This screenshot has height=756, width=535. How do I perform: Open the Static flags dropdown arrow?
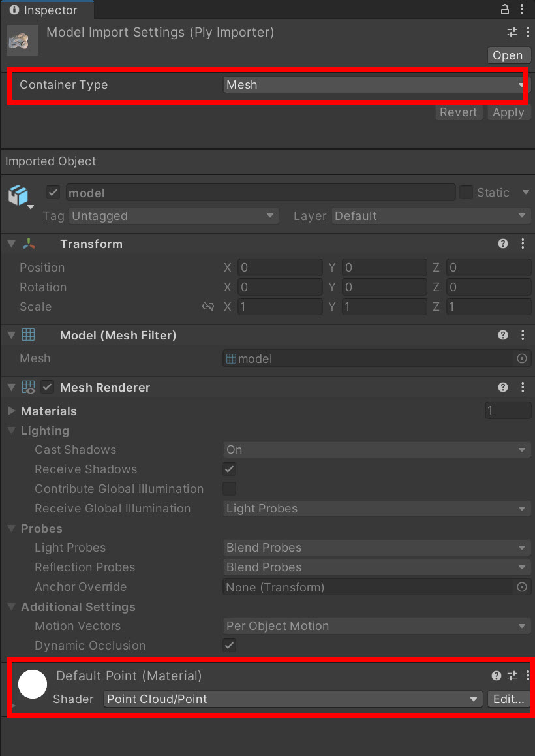pyautogui.click(x=525, y=193)
